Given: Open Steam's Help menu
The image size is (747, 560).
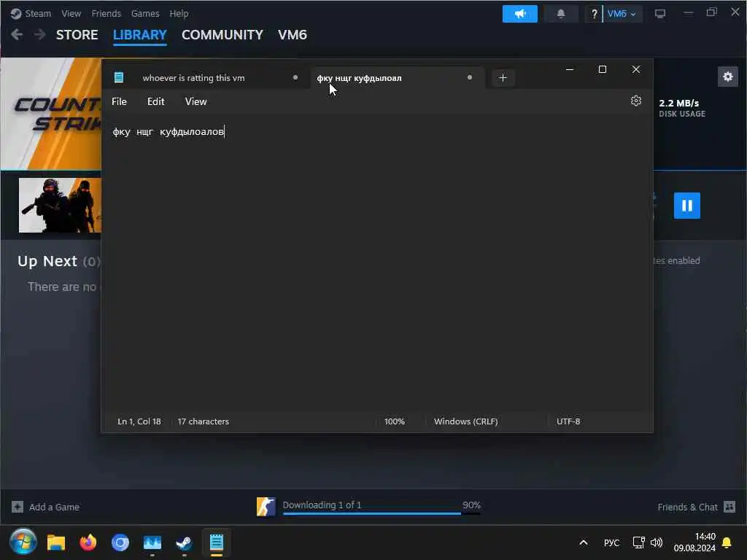Looking at the screenshot, I should coord(179,13).
